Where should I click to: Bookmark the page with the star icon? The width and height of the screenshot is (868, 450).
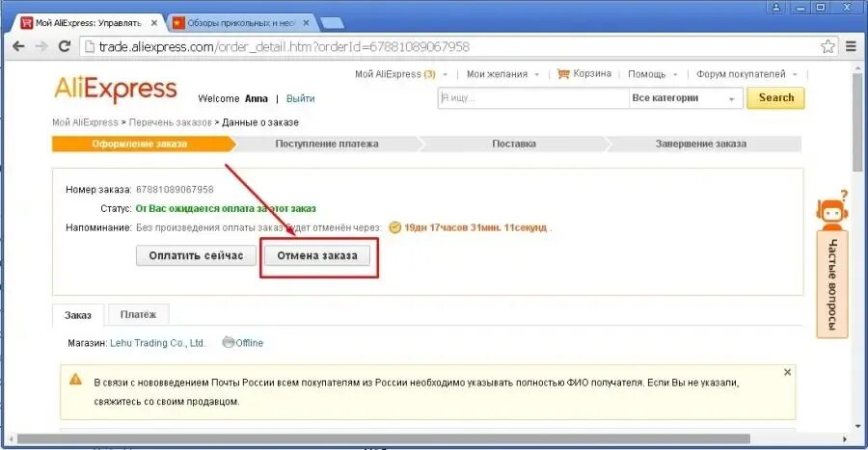click(827, 46)
